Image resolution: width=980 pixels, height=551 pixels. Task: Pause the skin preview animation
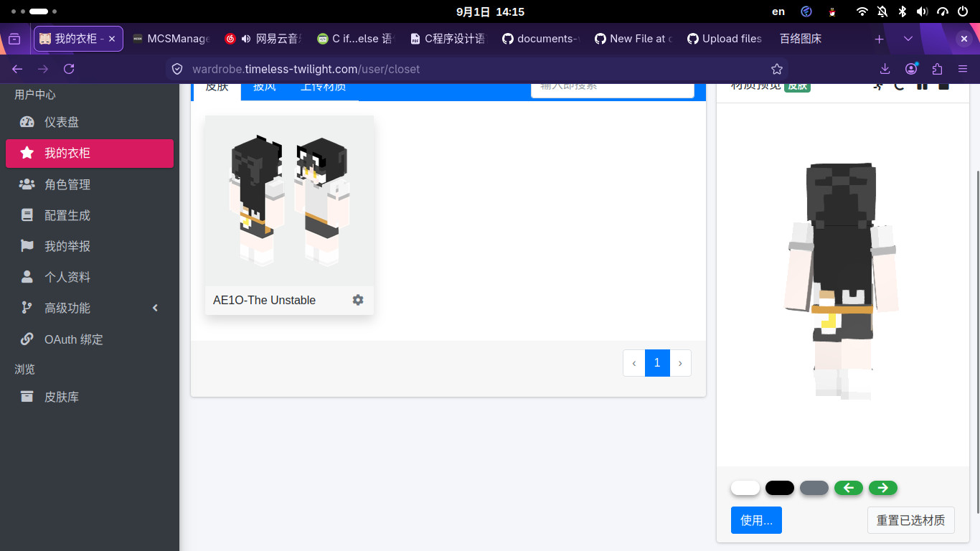point(923,85)
